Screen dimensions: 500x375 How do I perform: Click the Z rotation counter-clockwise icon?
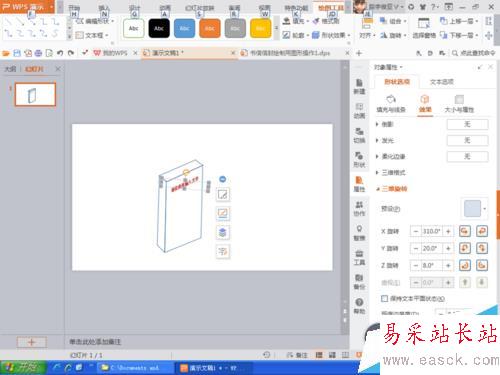(x=481, y=265)
